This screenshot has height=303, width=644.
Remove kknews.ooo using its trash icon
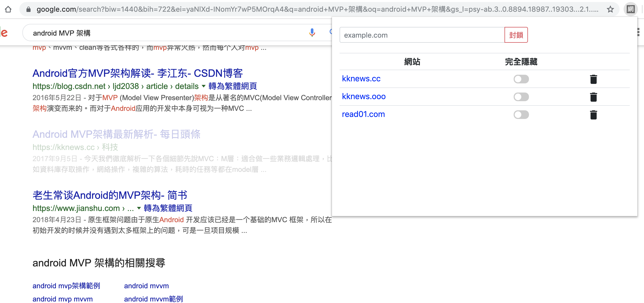[x=593, y=97]
